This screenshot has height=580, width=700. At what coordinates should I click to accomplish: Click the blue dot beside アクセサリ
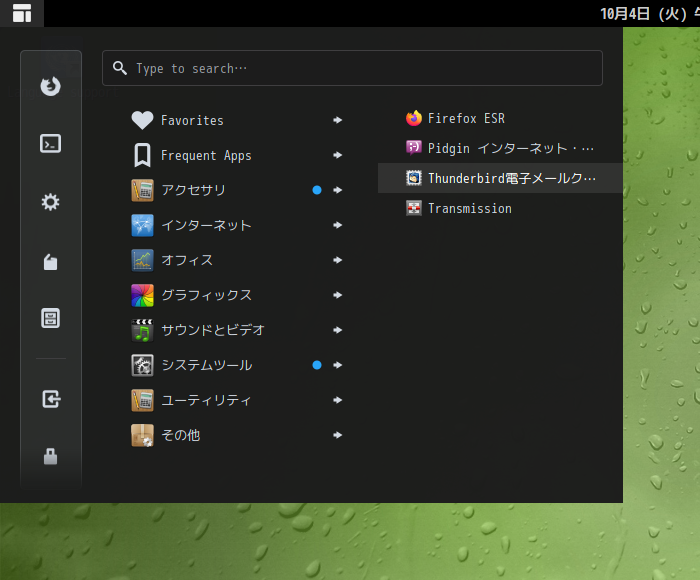coord(317,190)
